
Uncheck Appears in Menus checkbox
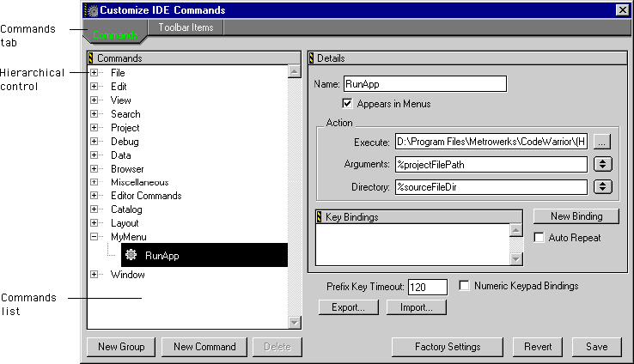[347, 103]
